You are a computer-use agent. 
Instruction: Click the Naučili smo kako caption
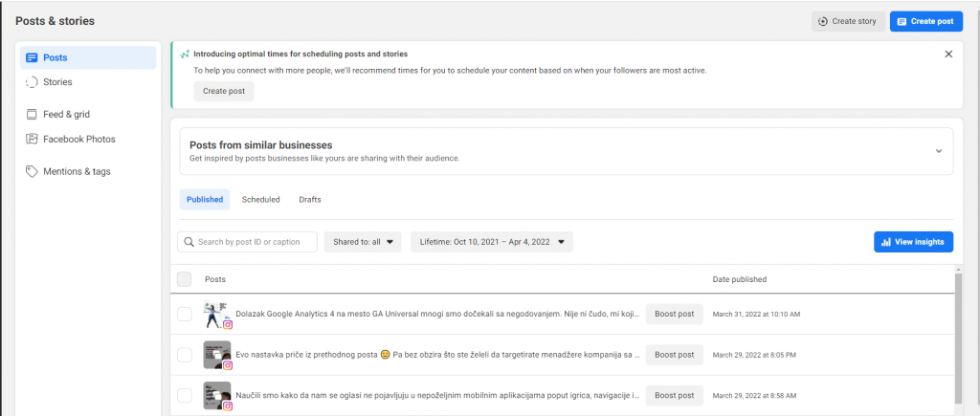tap(437, 395)
